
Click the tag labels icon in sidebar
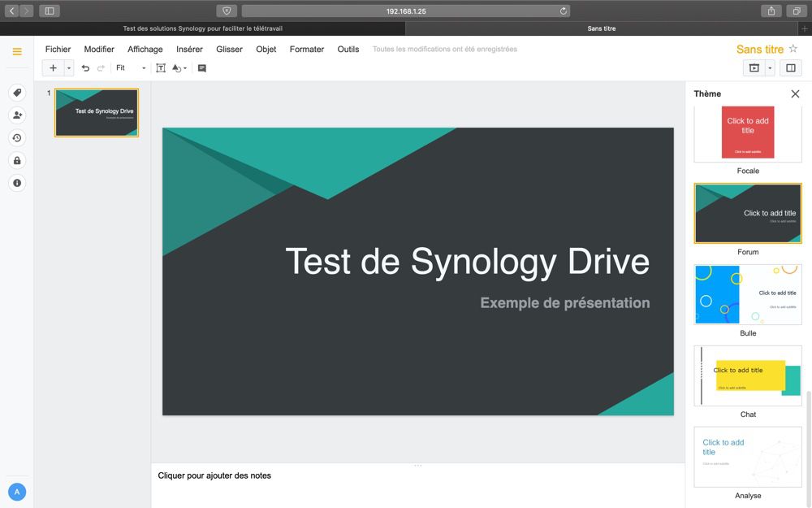pos(17,93)
